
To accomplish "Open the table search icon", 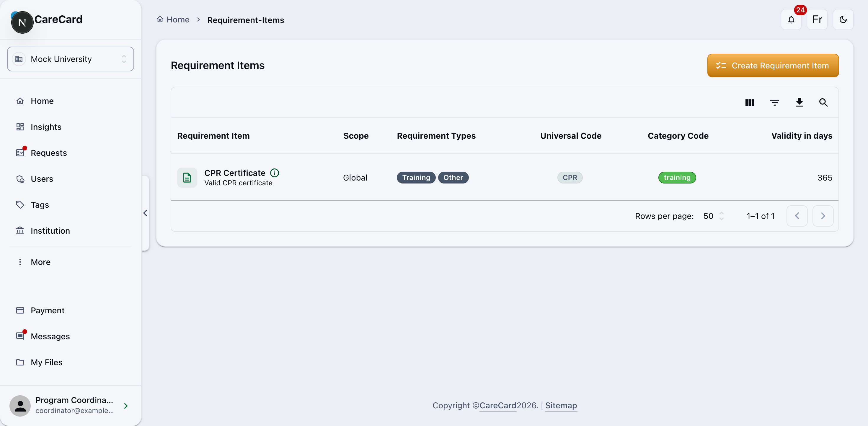I will (x=823, y=102).
